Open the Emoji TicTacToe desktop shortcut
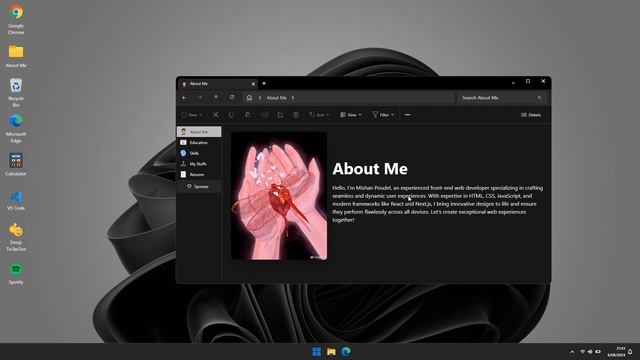 pyautogui.click(x=16, y=237)
